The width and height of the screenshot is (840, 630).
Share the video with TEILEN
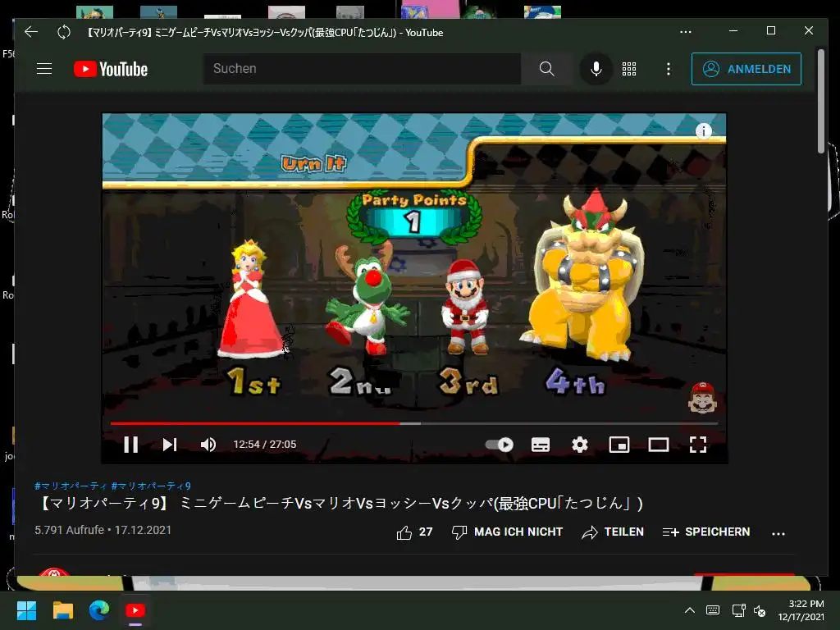[613, 532]
